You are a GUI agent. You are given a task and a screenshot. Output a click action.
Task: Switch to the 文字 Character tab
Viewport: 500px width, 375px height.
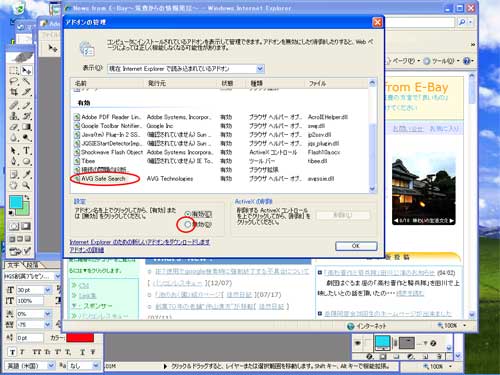pos(14,265)
